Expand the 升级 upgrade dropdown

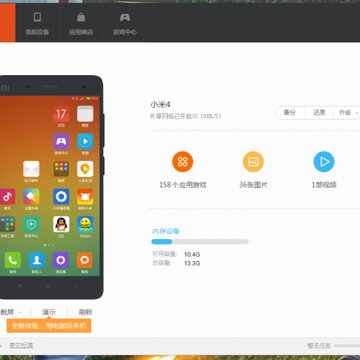click(347, 113)
